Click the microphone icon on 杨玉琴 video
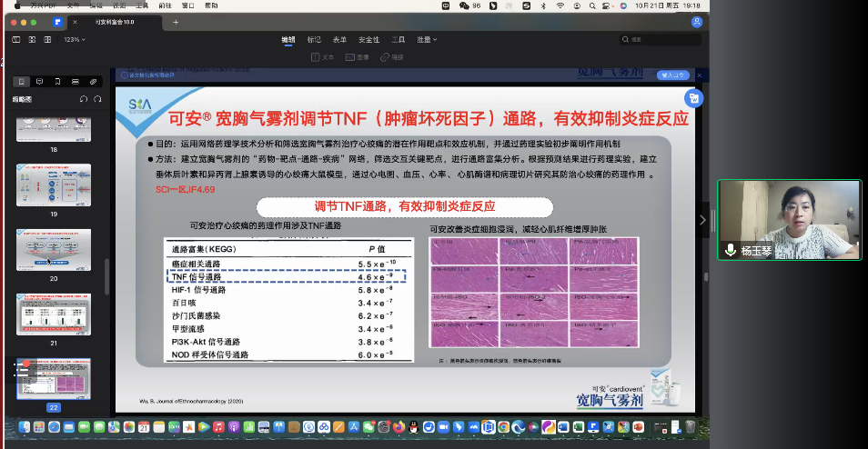The height and width of the screenshot is (449, 868). coord(731,250)
